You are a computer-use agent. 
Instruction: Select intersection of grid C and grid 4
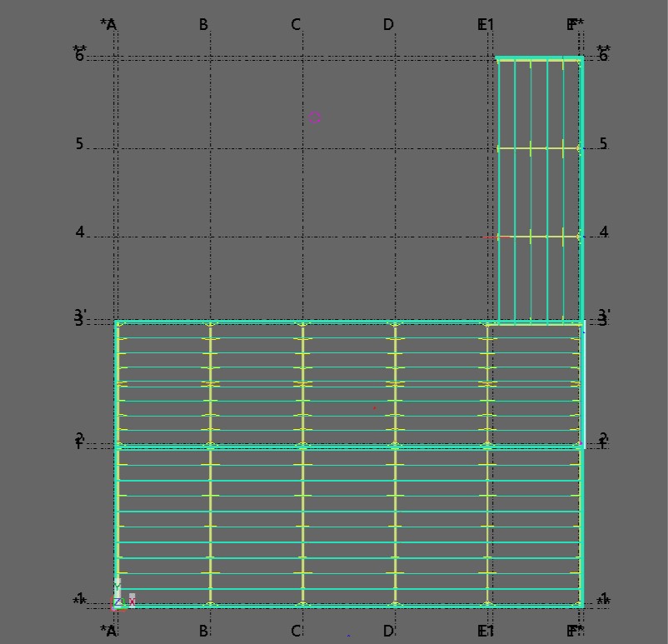[302, 237]
